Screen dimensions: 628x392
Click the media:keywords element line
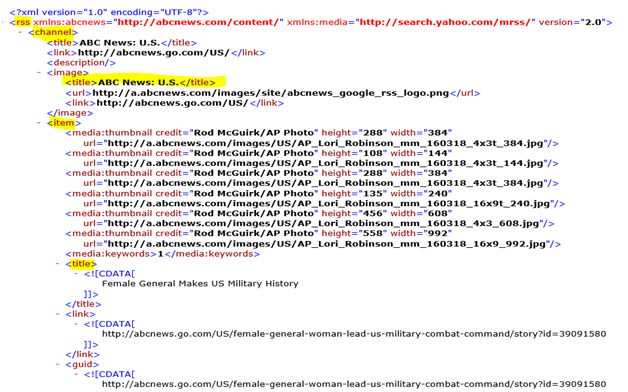click(x=163, y=254)
